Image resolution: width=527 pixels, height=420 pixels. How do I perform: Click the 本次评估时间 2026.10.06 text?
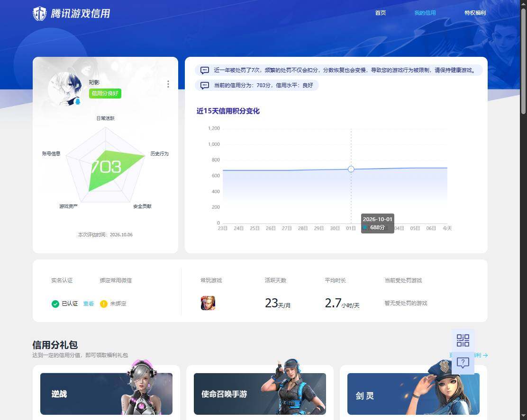click(x=105, y=235)
